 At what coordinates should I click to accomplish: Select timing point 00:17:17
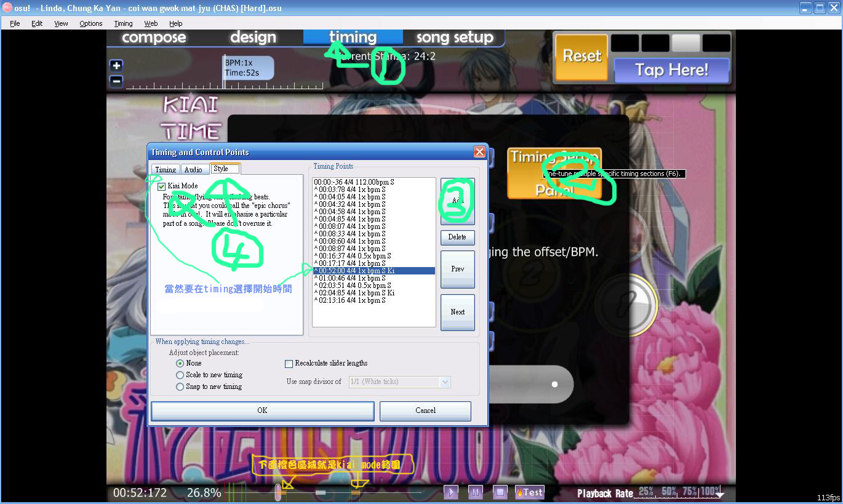point(374,263)
